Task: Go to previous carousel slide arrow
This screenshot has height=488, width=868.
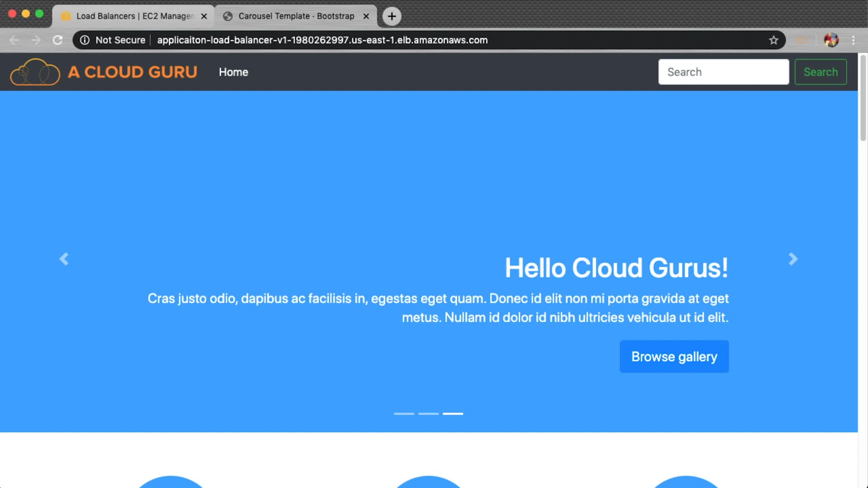Action: [64, 259]
